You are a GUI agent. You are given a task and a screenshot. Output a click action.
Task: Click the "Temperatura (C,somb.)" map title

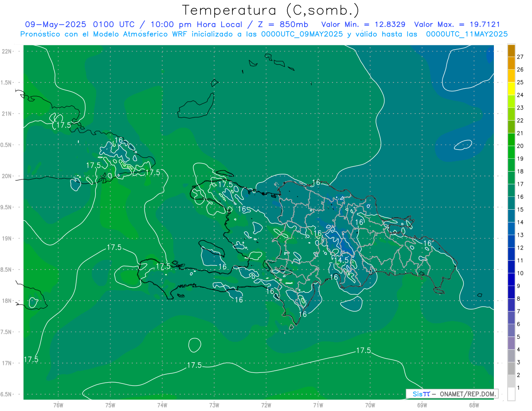click(x=271, y=10)
